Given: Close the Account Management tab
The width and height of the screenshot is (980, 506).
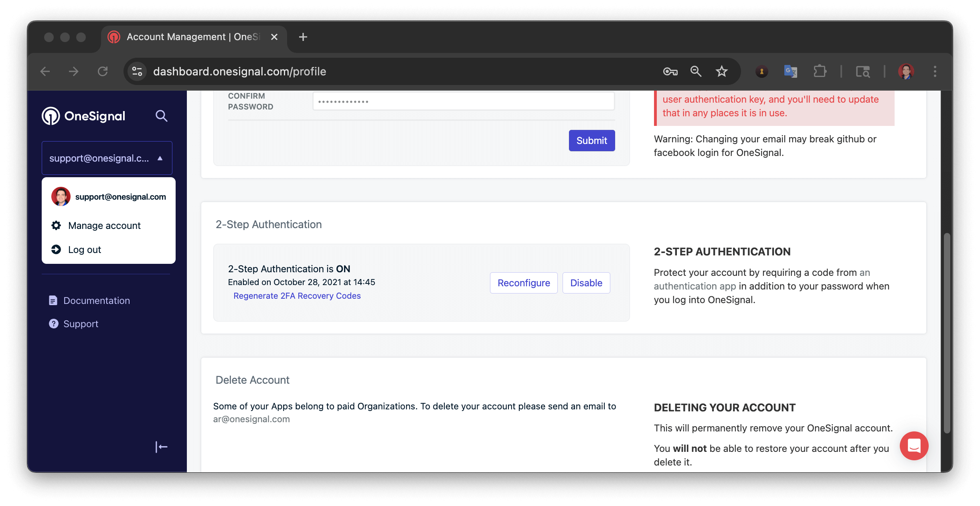Looking at the screenshot, I should (274, 37).
